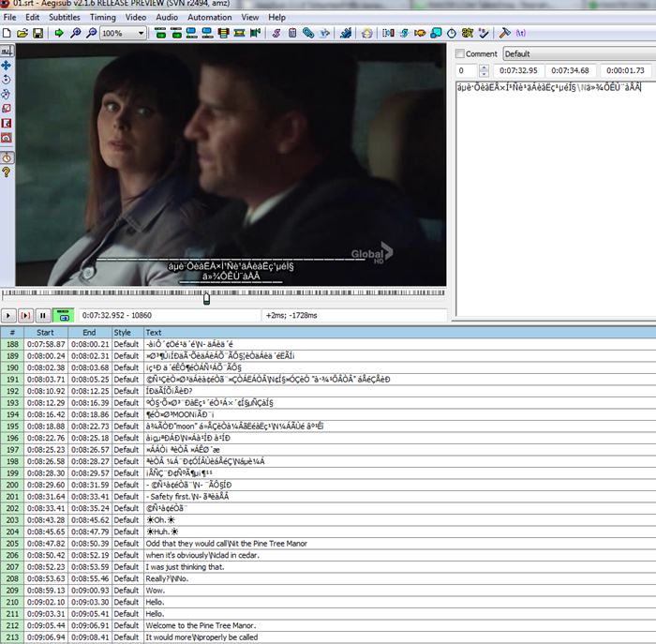Snap subtitles to scene
The width and height of the screenshot is (656, 644).
(x=239, y=33)
